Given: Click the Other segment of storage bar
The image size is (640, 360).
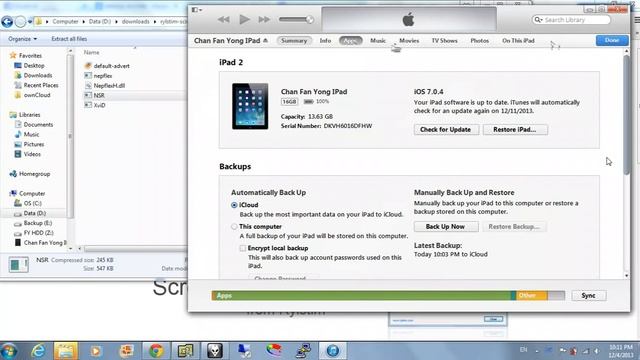Looking at the screenshot, I should click(531, 296).
